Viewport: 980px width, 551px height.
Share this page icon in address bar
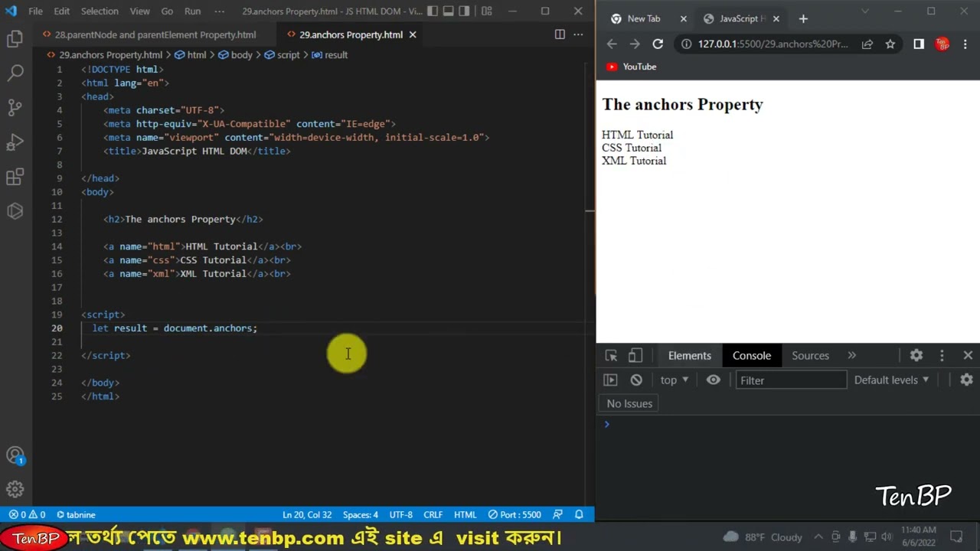click(x=867, y=44)
